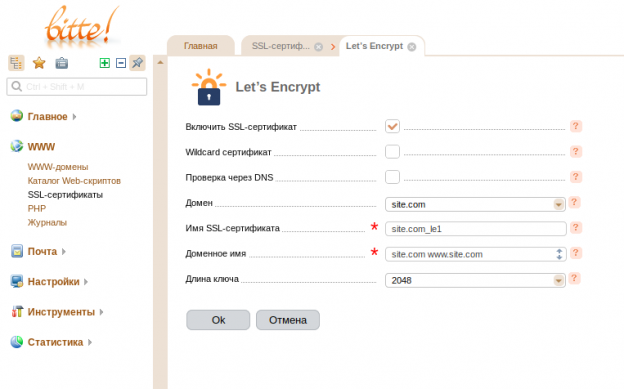This screenshot has height=389, width=624.
Task: Close the SSL-сертиф... tab
Action: [318, 47]
